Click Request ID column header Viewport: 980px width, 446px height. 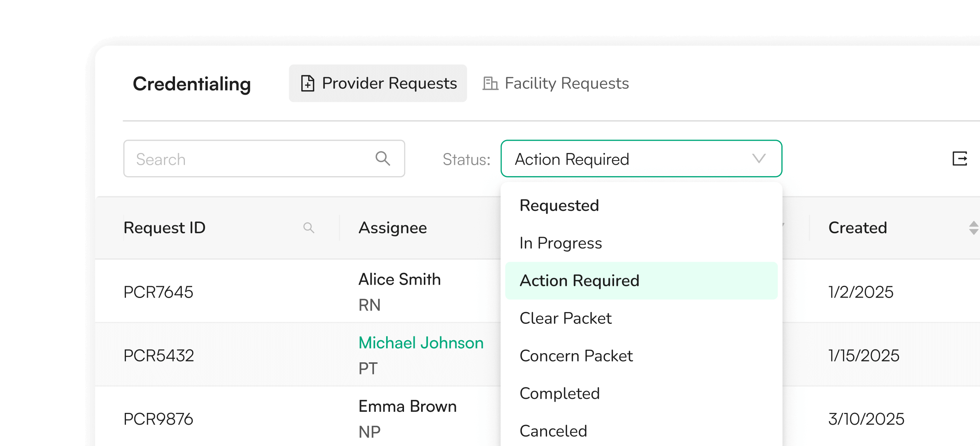coord(164,228)
